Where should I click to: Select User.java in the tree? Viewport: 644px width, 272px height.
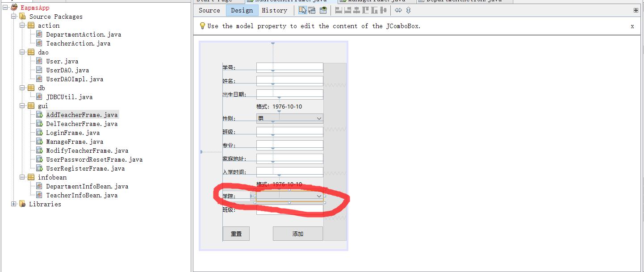coord(62,61)
